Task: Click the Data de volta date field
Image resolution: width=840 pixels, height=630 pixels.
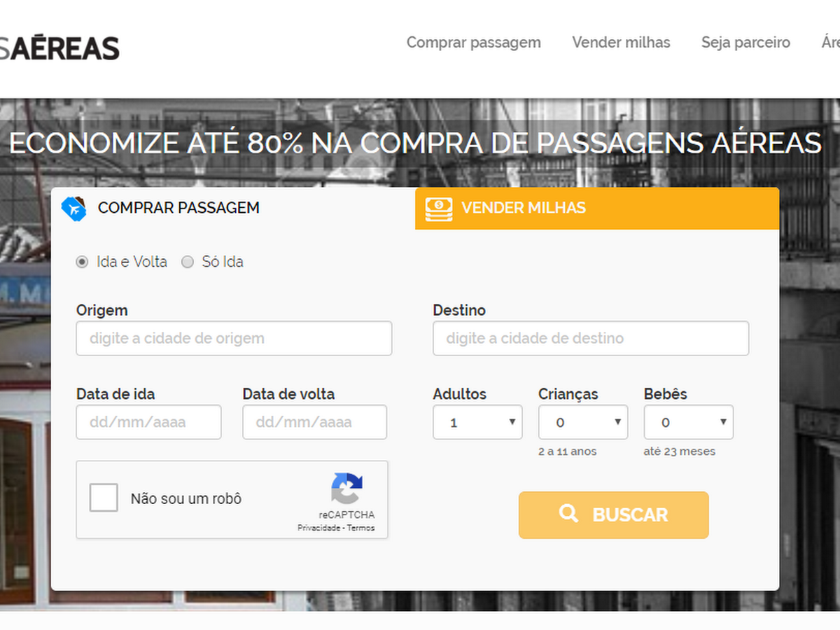Action: tap(314, 422)
